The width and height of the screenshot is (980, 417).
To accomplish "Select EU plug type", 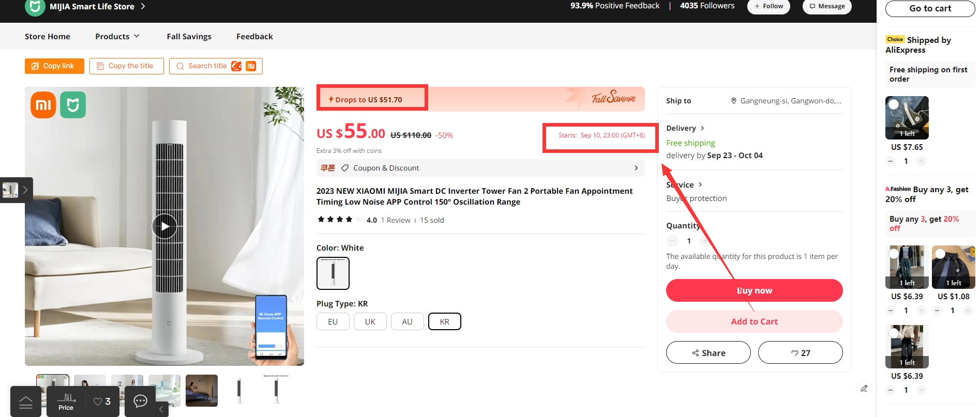I will click(x=333, y=321).
